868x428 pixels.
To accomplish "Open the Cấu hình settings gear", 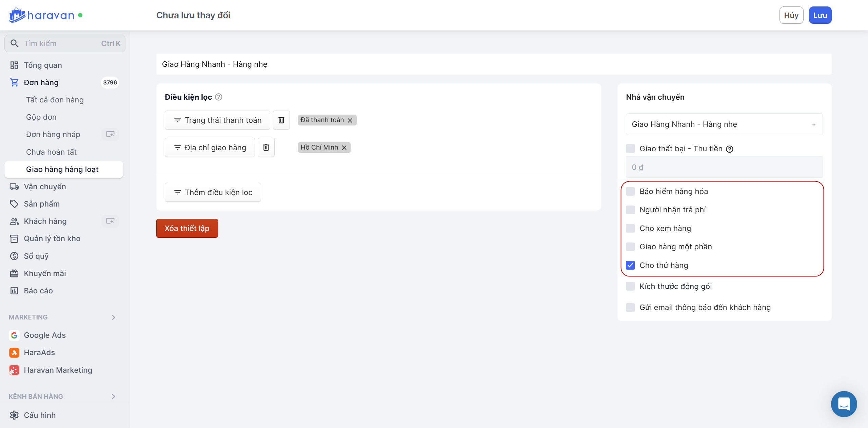I will click(x=14, y=415).
